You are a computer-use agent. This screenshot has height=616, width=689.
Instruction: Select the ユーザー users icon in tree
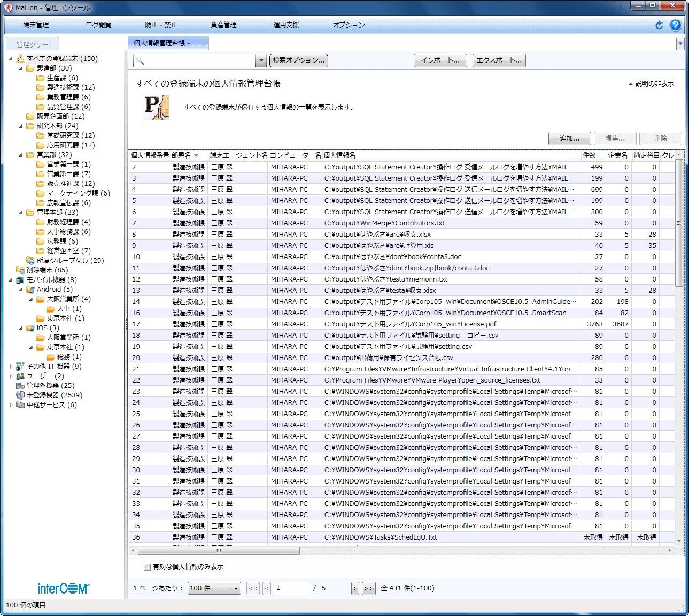20,376
